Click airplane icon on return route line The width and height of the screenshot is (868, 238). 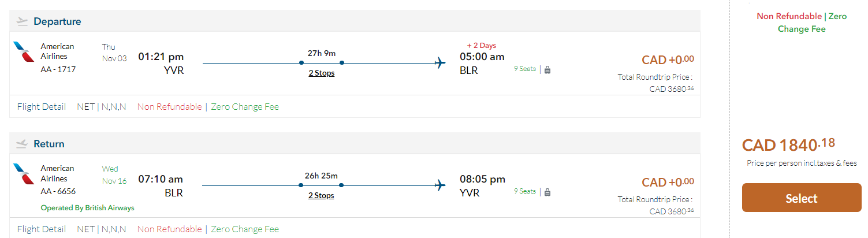point(441,185)
